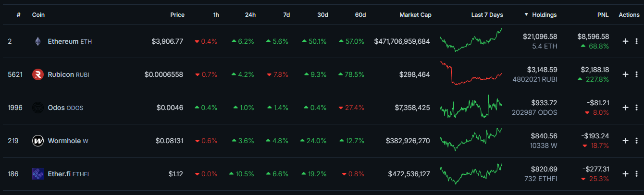
Task: Open the Ethereum coin logo icon
Action: 38,41
